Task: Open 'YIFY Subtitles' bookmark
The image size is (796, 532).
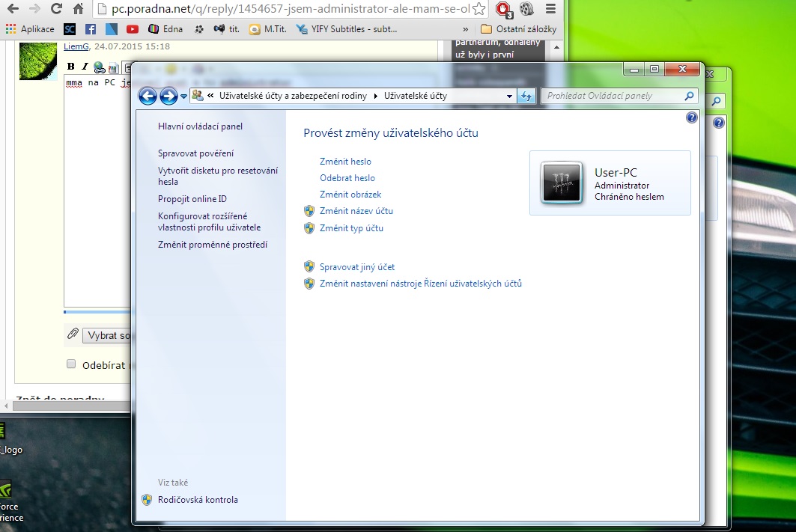Action: click(x=347, y=29)
